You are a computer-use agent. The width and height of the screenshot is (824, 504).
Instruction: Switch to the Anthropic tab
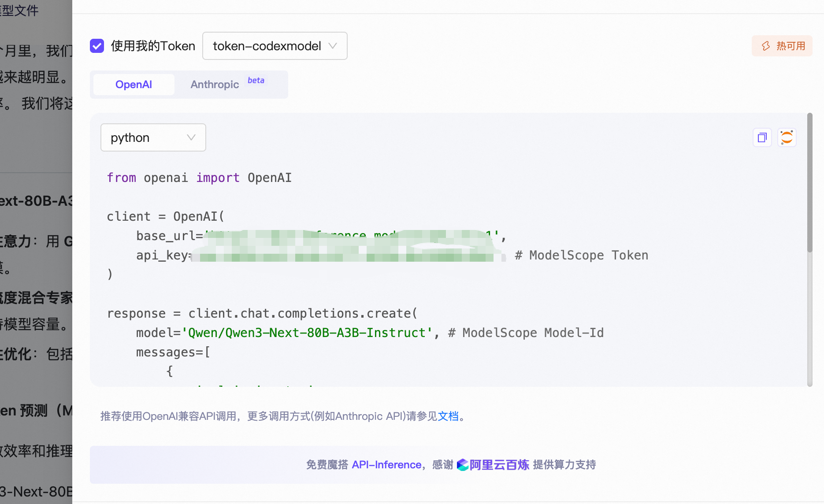pos(215,84)
